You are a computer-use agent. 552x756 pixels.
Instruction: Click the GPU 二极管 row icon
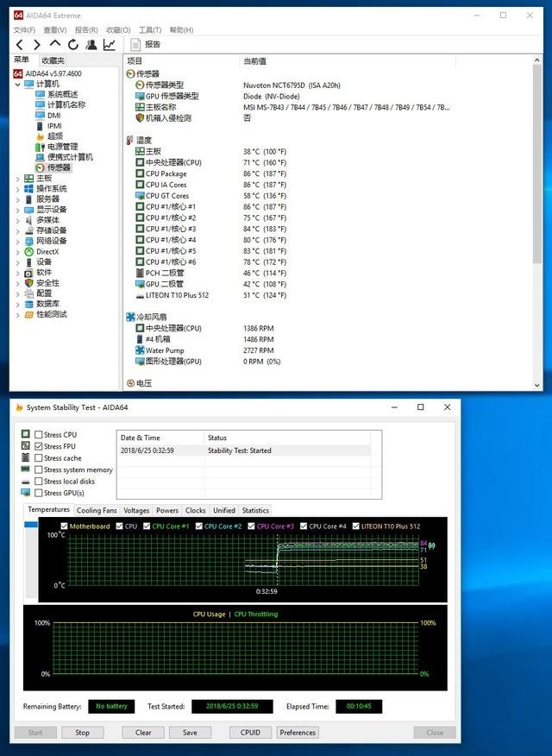[x=140, y=284]
